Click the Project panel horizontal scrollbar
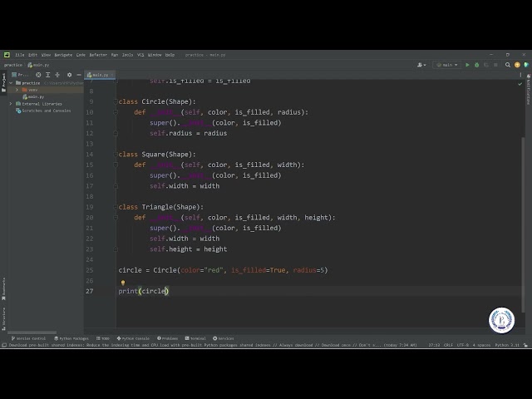The image size is (532, 399). tap(32, 332)
